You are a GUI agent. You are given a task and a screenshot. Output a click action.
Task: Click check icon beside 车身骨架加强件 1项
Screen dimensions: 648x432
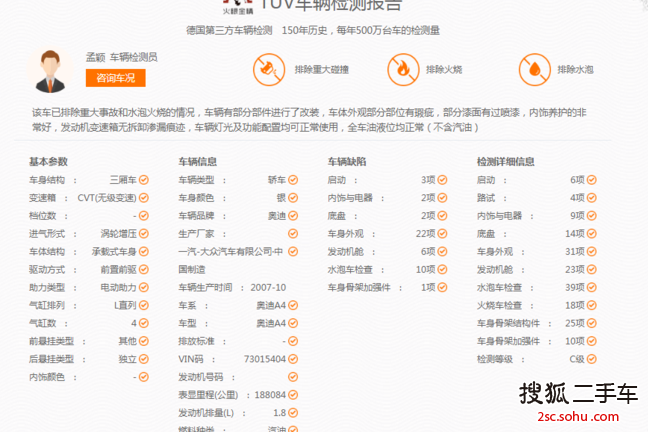click(x=442, y=287)
